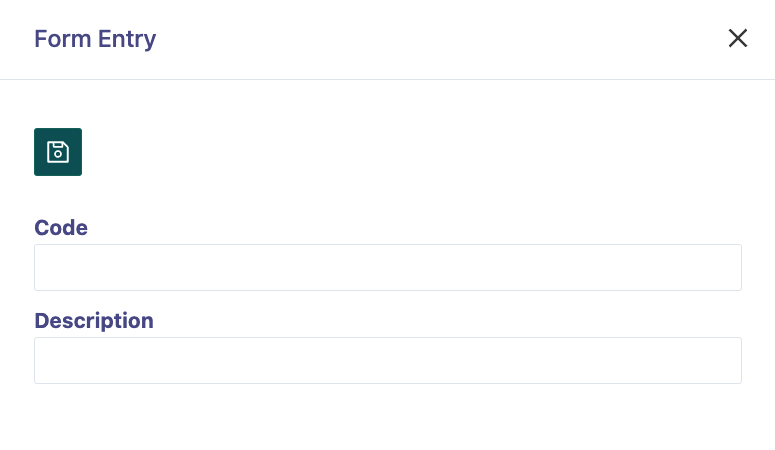This screenshot has height=450, width=775.
Task: Click the bold Code heading text
Action: (61, 227)
